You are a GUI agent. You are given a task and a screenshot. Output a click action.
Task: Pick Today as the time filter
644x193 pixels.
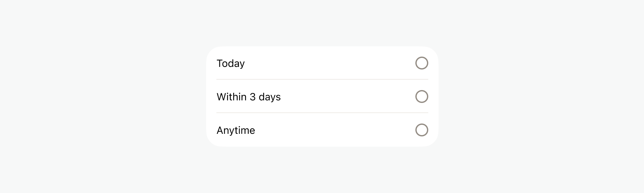coord(421,63)
